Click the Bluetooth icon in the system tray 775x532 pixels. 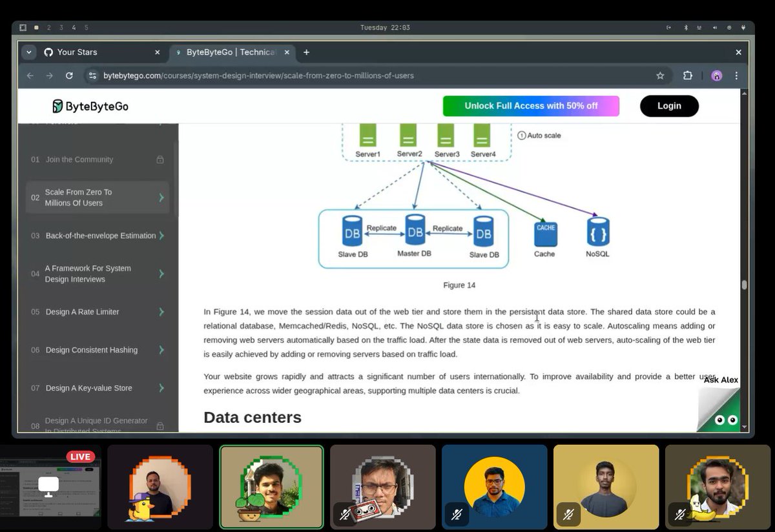click(685, 28)
